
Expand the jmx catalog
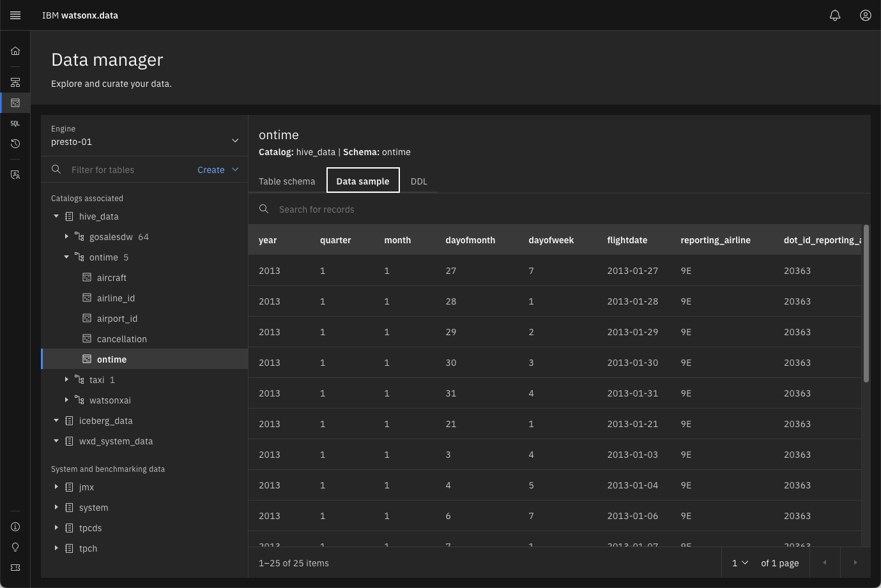coord(56,487)
